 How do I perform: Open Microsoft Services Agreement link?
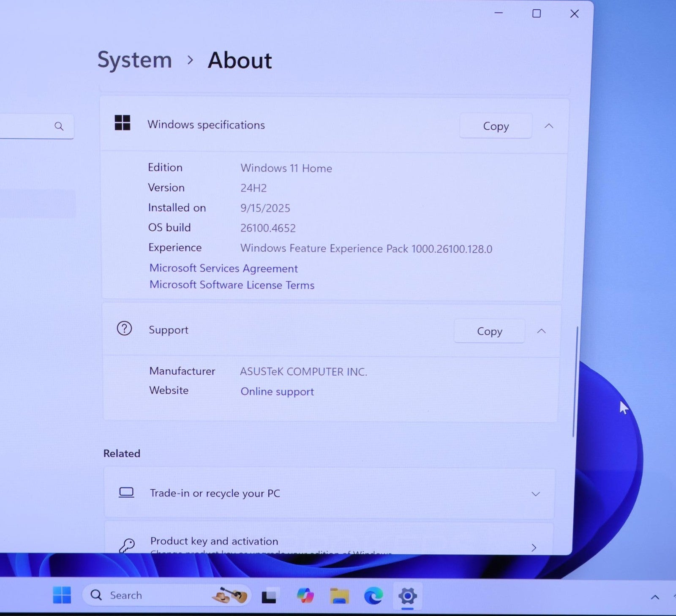(224, 268)
